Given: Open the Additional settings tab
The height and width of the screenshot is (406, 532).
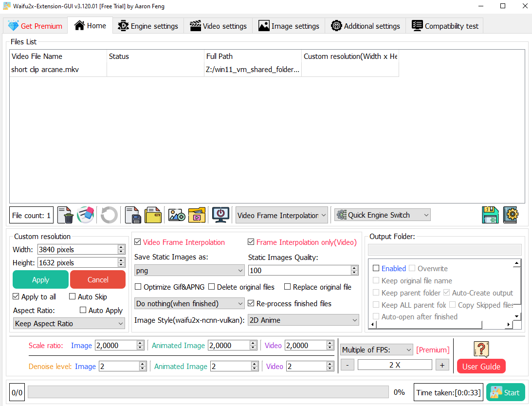Looking at the screenshot, I should click(366, 26).
